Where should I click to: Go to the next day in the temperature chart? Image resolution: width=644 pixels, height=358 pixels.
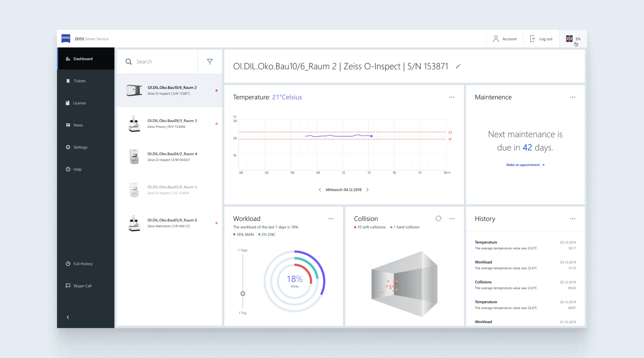[367, 190]
